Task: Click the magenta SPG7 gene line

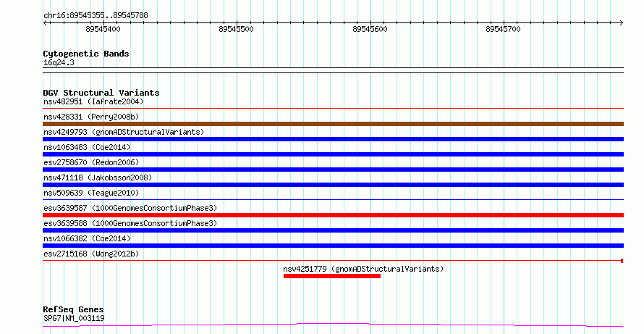Action: pyautogui.click(x=333, y=325)
